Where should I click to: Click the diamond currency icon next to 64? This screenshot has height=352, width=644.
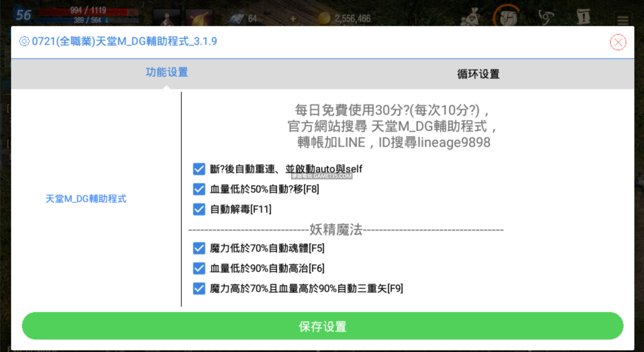click(x=237, y=18)
